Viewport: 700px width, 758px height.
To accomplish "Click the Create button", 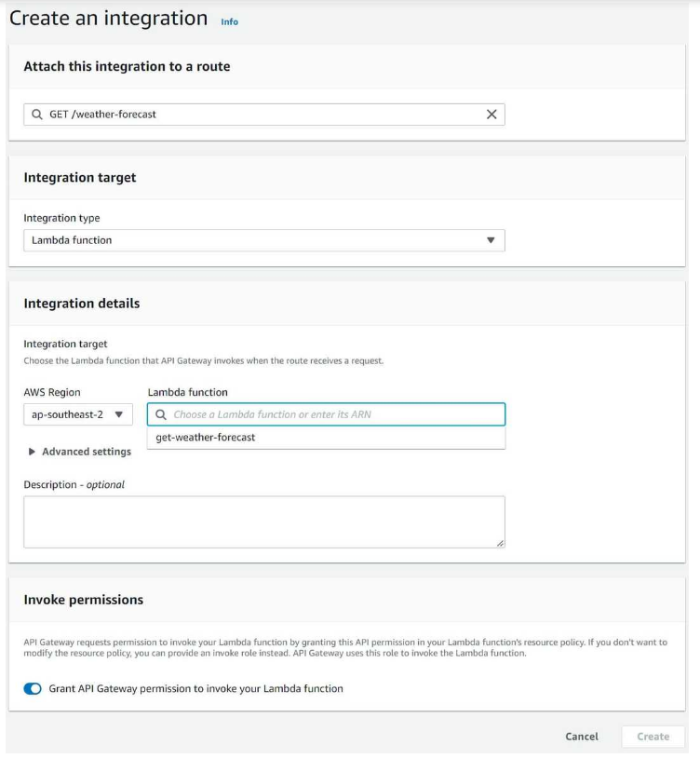I will click(x=653, y=737).
